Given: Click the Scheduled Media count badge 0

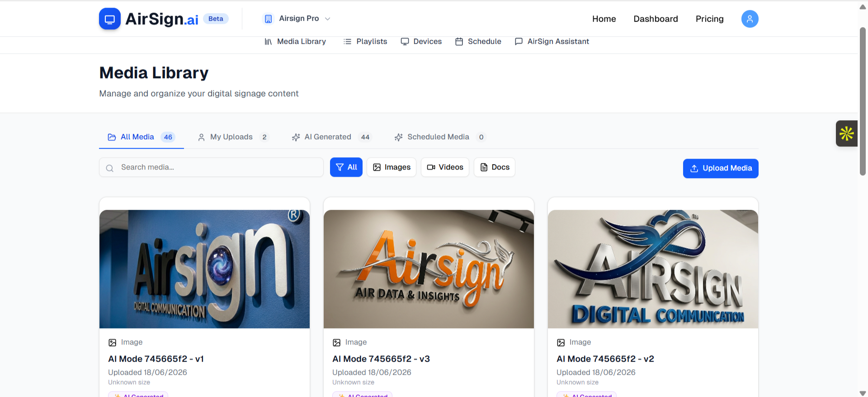Looking at the screenshot, I should (x=481, y=137).
